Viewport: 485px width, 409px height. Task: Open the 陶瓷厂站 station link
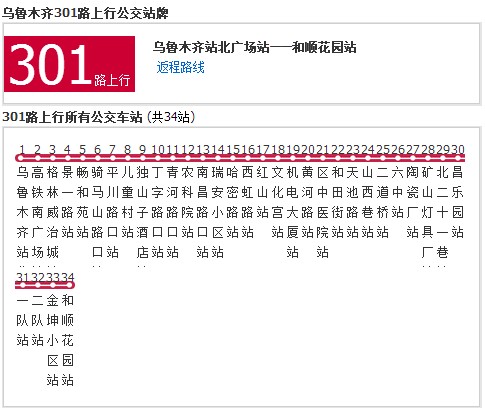(412, 202)
